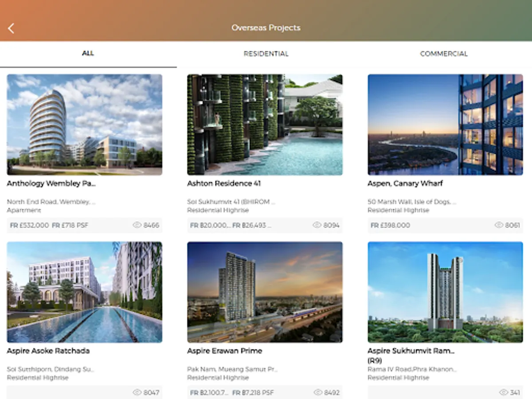Click the FR £532,000 price
The height and width of the screenshot is (399, 532).
(x=29, y=225)
